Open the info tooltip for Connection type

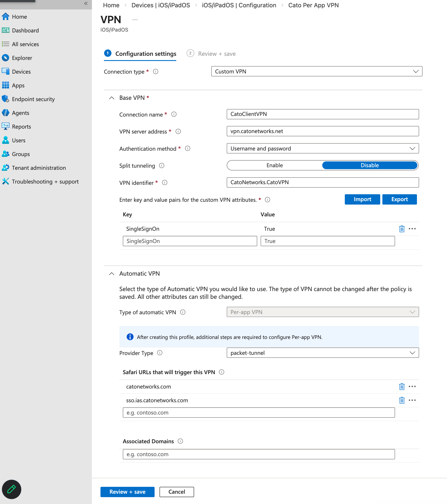coord(156,71)
